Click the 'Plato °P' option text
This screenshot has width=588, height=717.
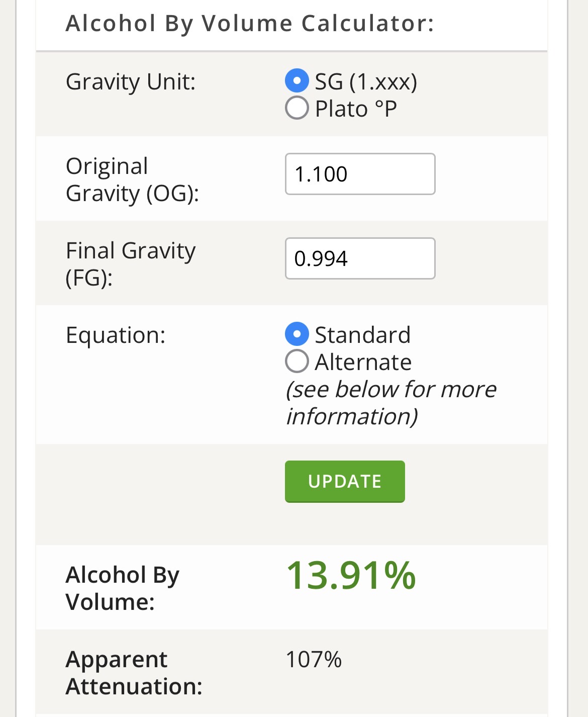point(356,109)
